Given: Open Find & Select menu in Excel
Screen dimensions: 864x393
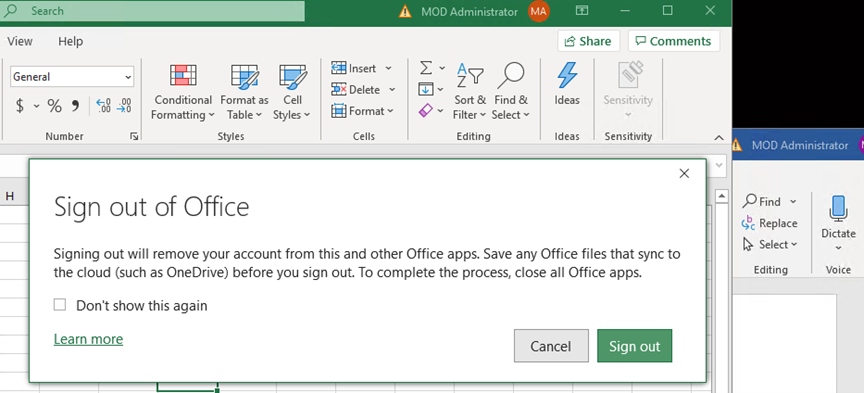Looking at the screenshot, I should 511,91.
